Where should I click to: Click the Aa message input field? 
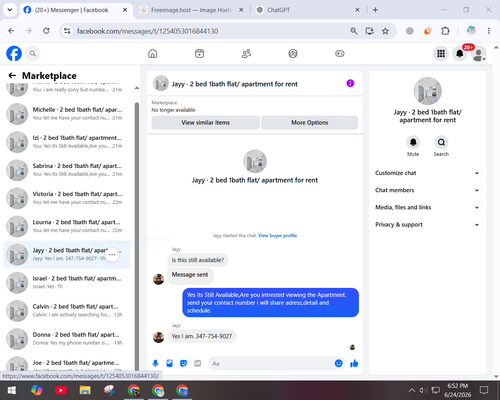point(272,363)
